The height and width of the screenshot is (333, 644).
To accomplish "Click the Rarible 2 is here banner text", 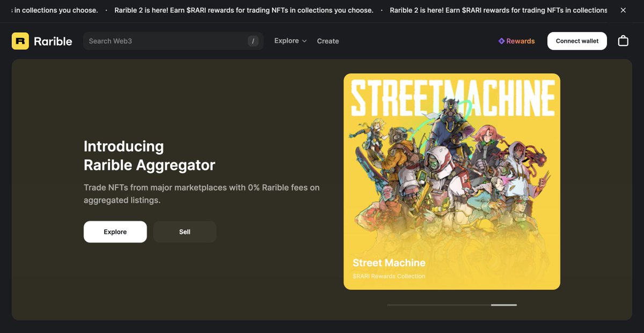I will (244, 10).
